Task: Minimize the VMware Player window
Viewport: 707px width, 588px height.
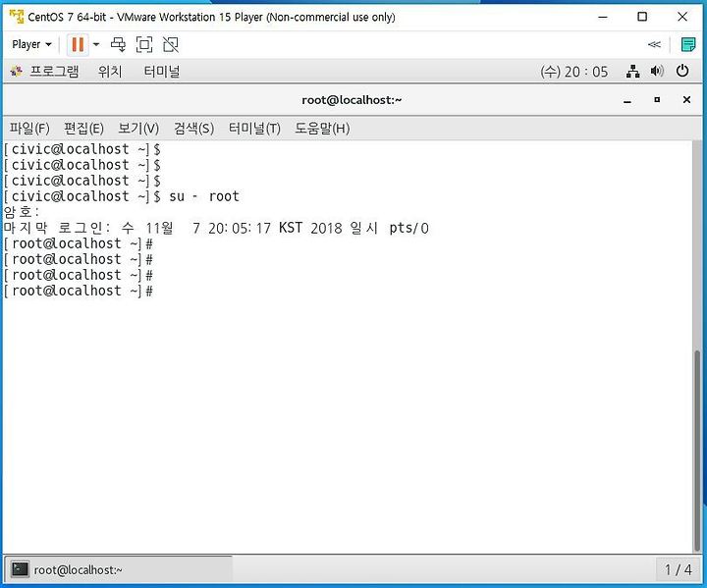Action: click(603, 17)
